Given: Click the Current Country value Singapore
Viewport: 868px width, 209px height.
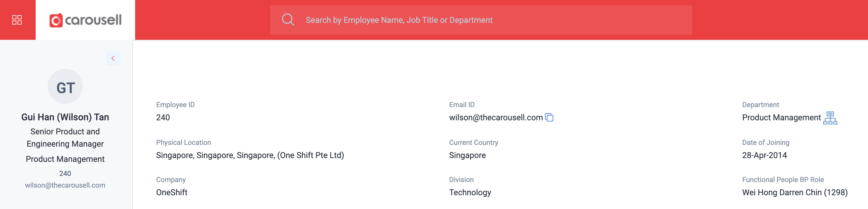Looking at the screenshot, I should pyautogui.click(x=467, y=155).
